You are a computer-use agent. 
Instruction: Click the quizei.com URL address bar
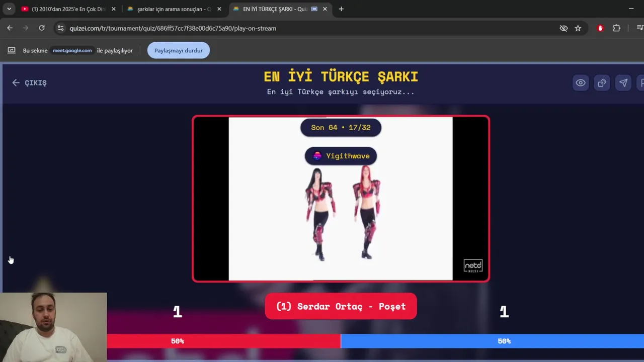tap(173, 28)
